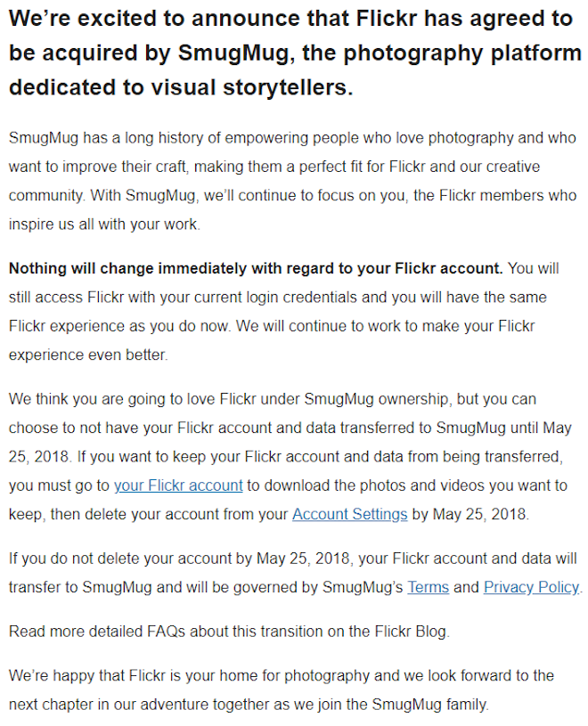
Task: Open the Privacy Policy link
Action: click(x=532, y=587)
